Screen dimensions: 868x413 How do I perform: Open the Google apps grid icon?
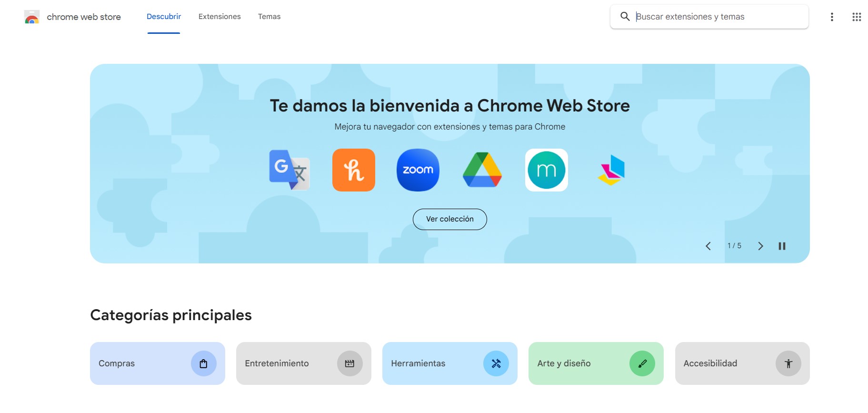(x=857, y=17)
